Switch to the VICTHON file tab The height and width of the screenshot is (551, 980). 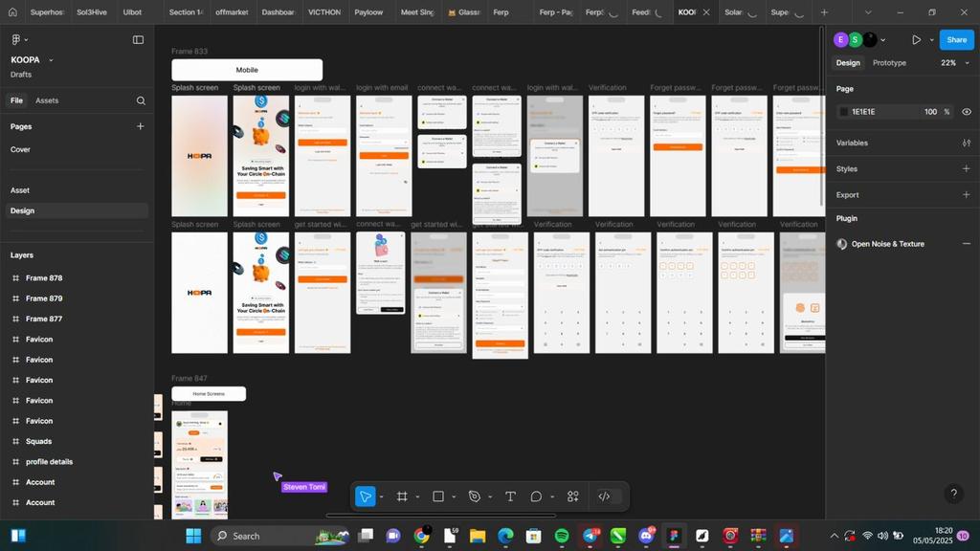(x=324, y=11)
